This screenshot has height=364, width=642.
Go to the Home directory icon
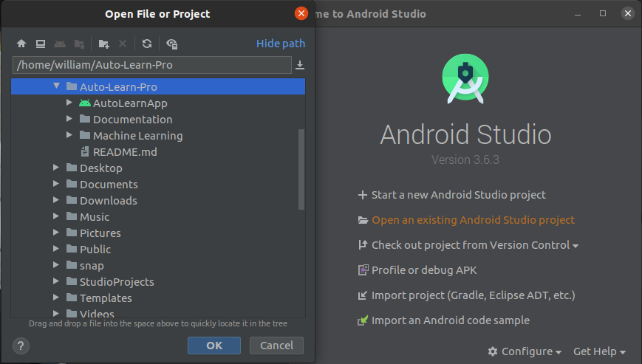click(x=21, y=44)
